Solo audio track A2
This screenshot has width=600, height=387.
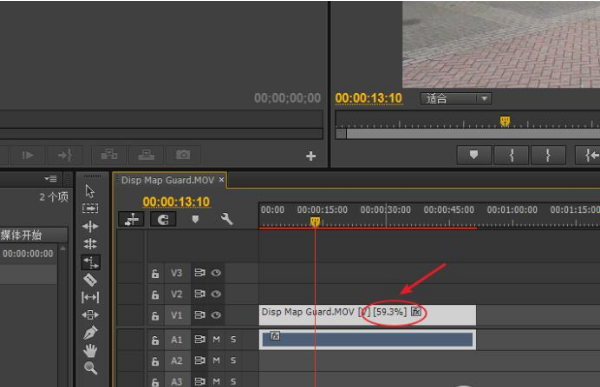pos(233,360)
